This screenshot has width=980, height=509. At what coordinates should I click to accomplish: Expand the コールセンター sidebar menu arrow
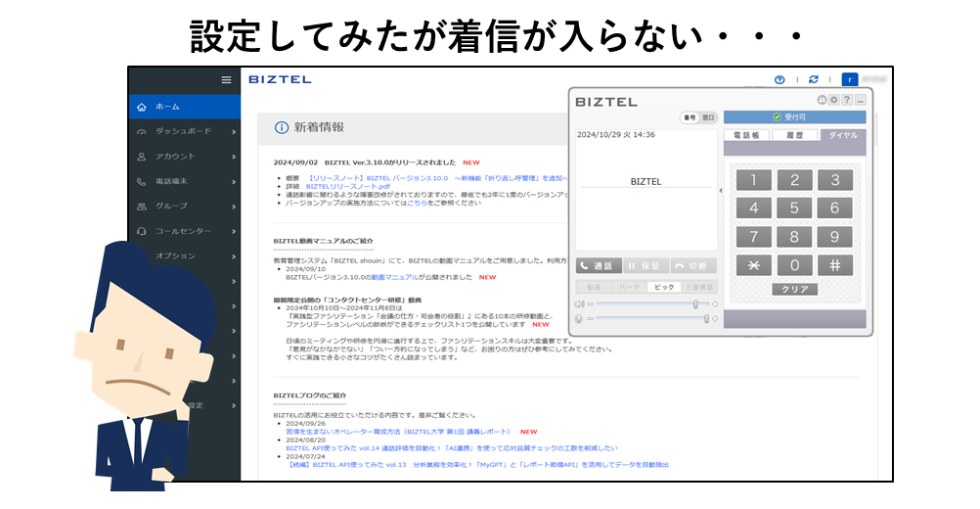[234, 231]
